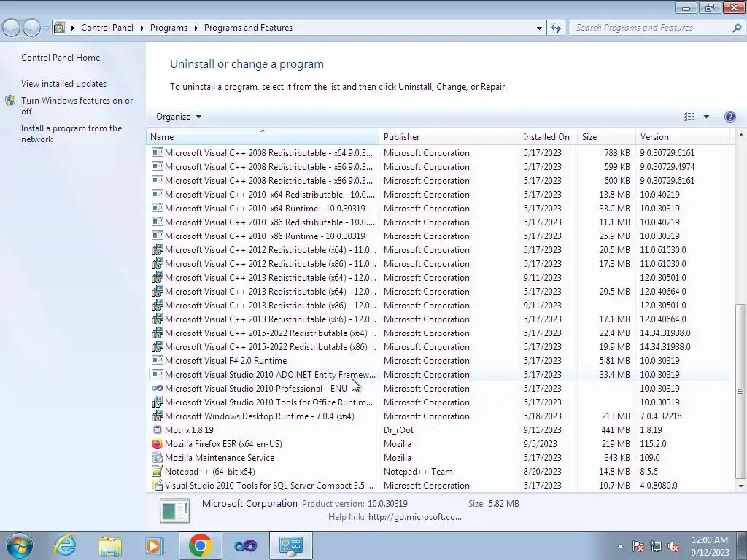Launch Internet Explorer from the taskbar

pyautogui.click(x=65, y=545)
